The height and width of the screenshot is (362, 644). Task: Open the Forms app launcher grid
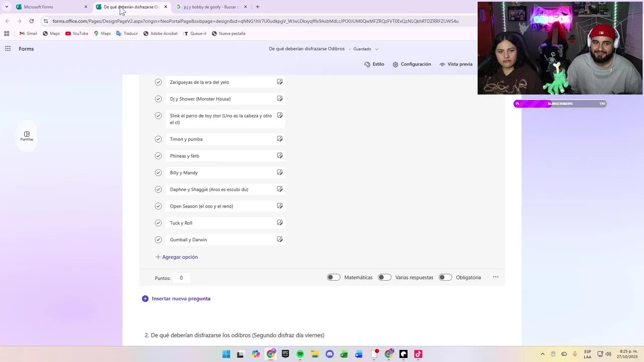tap(8, 49)
